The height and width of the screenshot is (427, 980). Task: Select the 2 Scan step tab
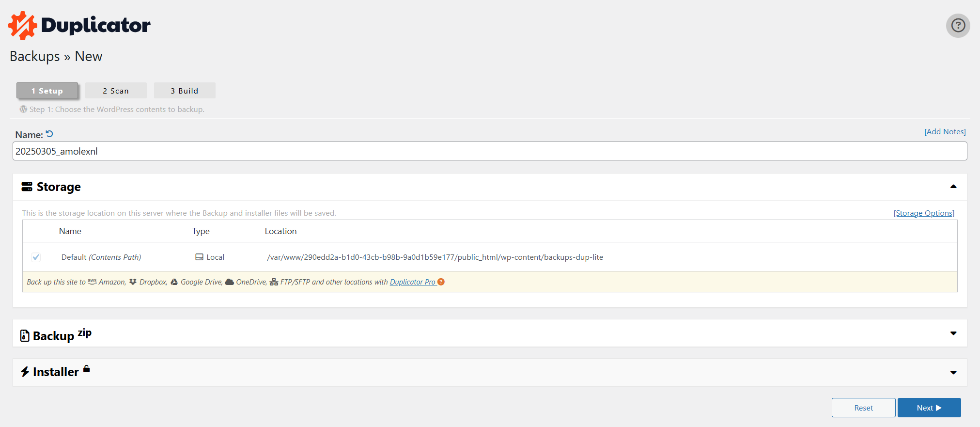click(116, 91)
